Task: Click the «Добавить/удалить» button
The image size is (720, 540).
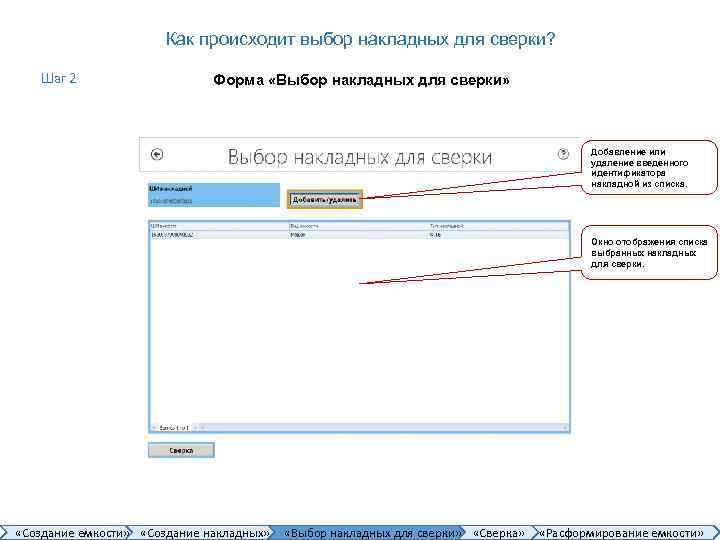Action: click(325, 200)
